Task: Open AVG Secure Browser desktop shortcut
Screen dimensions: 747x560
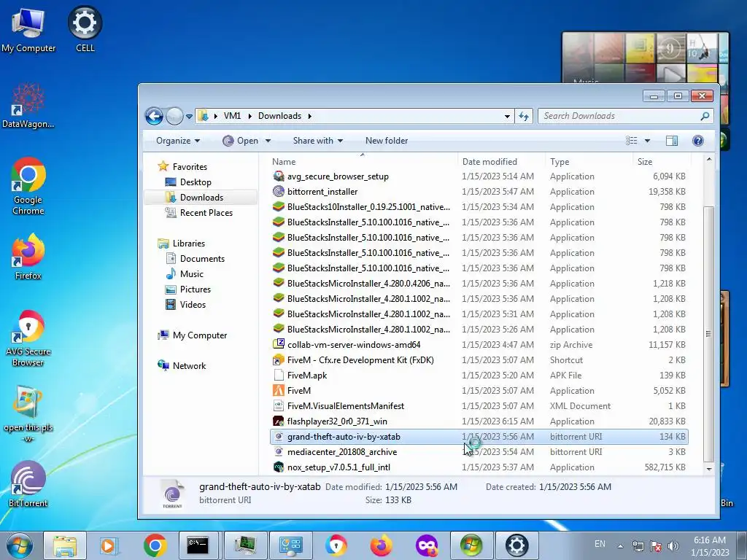Action: click(28, 338)
